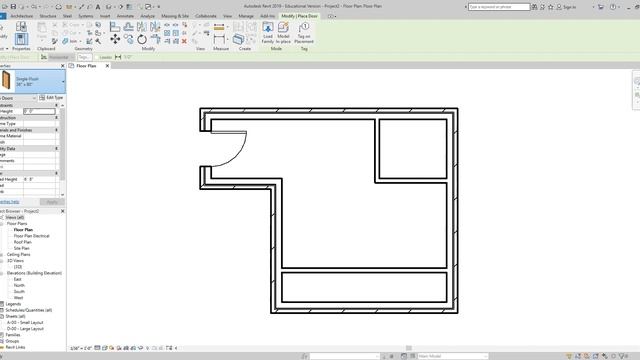Viewport: 640px width, 360px height.
Task: Click the favorites star icon in title bar
Action: [x=551, y=7]
